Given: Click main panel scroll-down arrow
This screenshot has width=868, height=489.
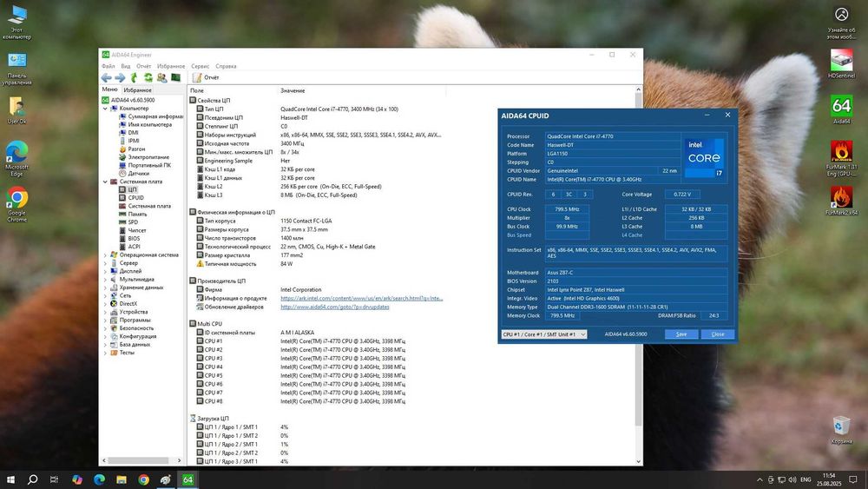Looking at the screenshot, I should 638,461.
